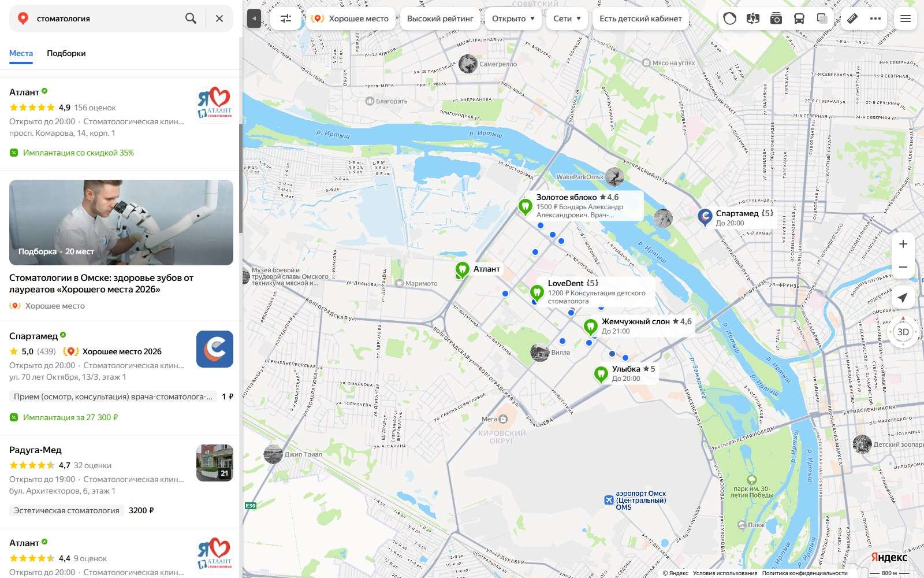This screenshot has height=578, width=924.
Task: Select the ruler distance tool
Action: coord(852,18)
